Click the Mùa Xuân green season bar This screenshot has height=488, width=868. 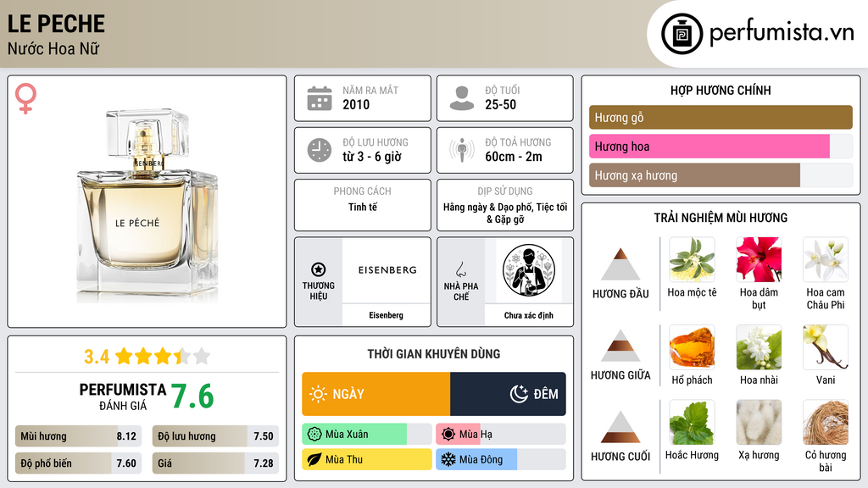[367, 435]
